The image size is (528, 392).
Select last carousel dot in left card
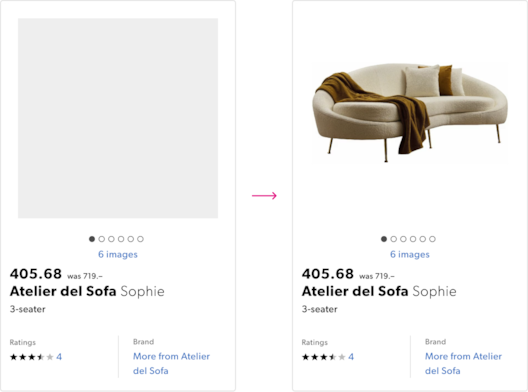pyautogui.click(x=140, y=239)
